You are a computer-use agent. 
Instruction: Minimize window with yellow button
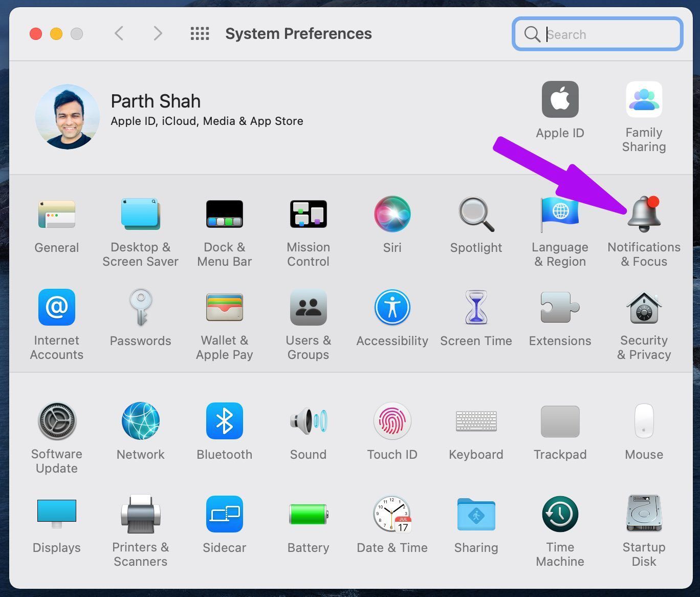coord(56,34)
